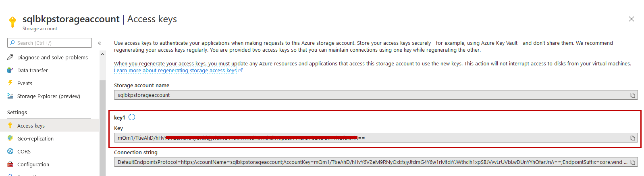Click the Events lightning bolt icon
Image resolution: width=644 pixels, height=176 pixels.
10,83
